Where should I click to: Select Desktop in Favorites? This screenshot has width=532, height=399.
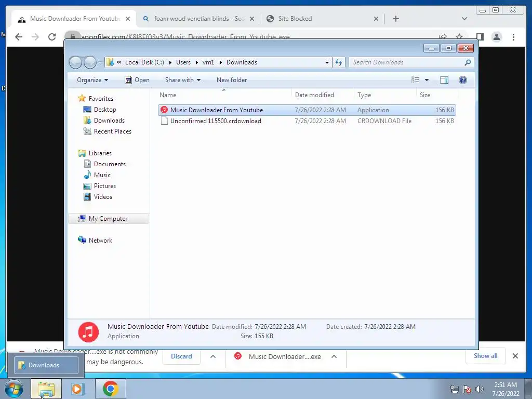[105, 110]
